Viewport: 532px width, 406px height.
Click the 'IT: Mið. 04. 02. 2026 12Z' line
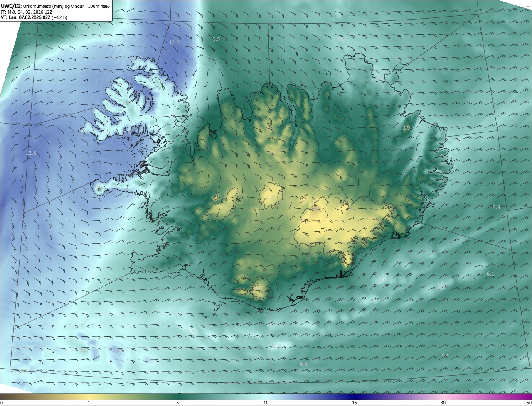point(27,12)
